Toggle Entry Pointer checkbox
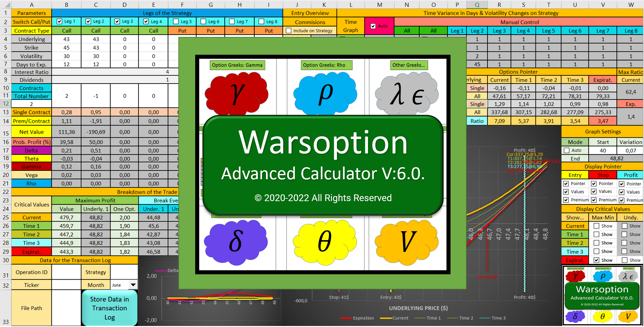The height and width of the screenshot is (327, 644). coord(566,184)
